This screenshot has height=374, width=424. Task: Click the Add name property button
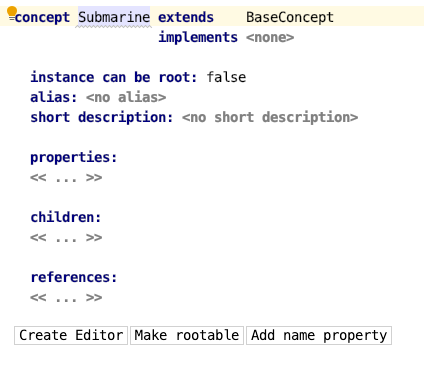(x=319, y=335)
